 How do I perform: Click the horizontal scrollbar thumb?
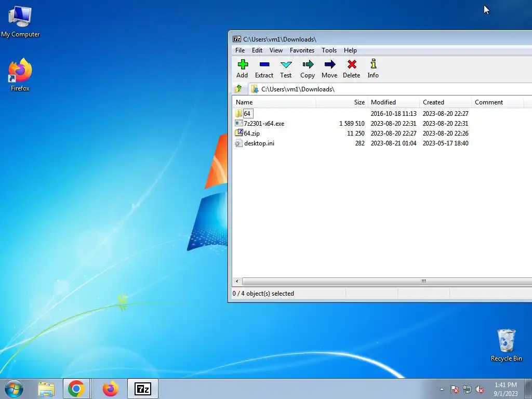pyautogui.click(x=387, y=281)
